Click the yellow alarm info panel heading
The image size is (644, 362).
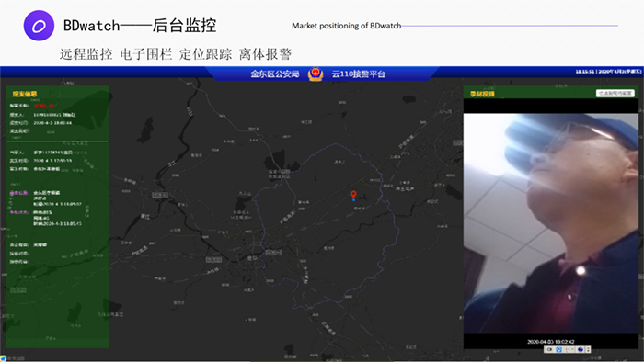click(x=25, y=94)
